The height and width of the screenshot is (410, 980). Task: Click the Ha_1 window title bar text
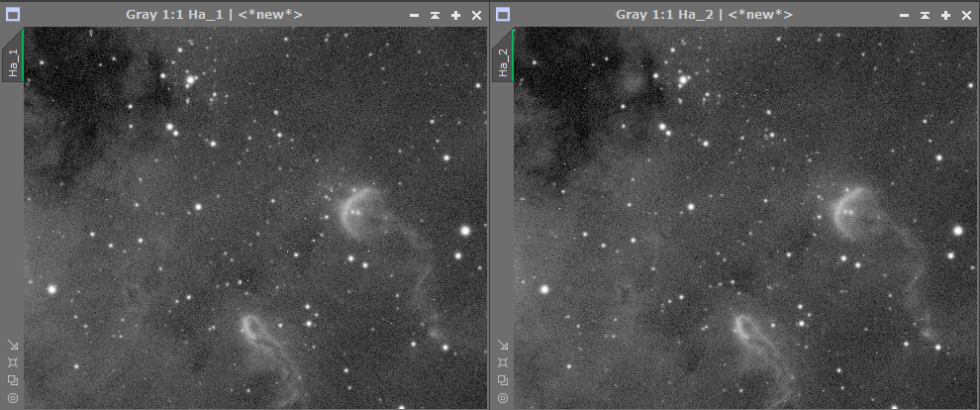click(x=215, y=15)
